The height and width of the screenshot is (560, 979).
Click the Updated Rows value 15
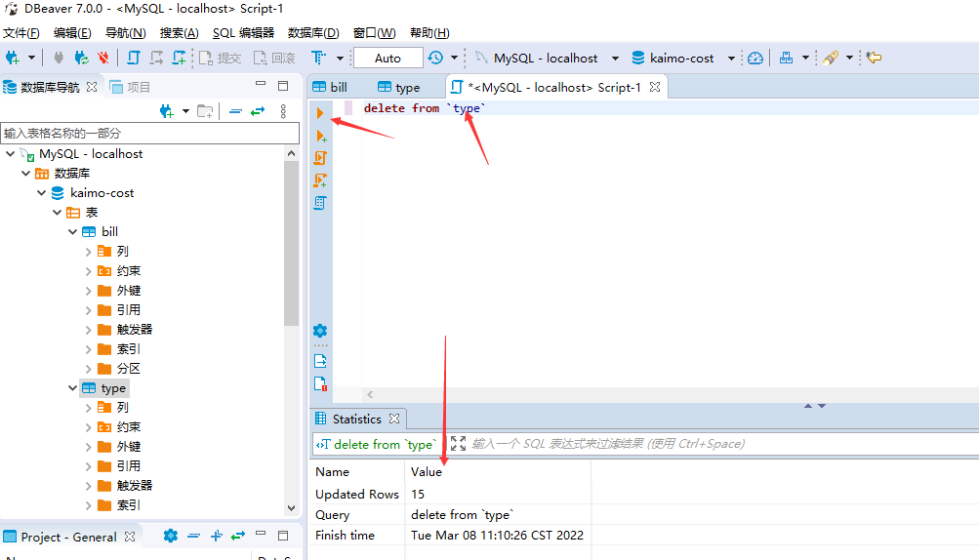[418, 495]
